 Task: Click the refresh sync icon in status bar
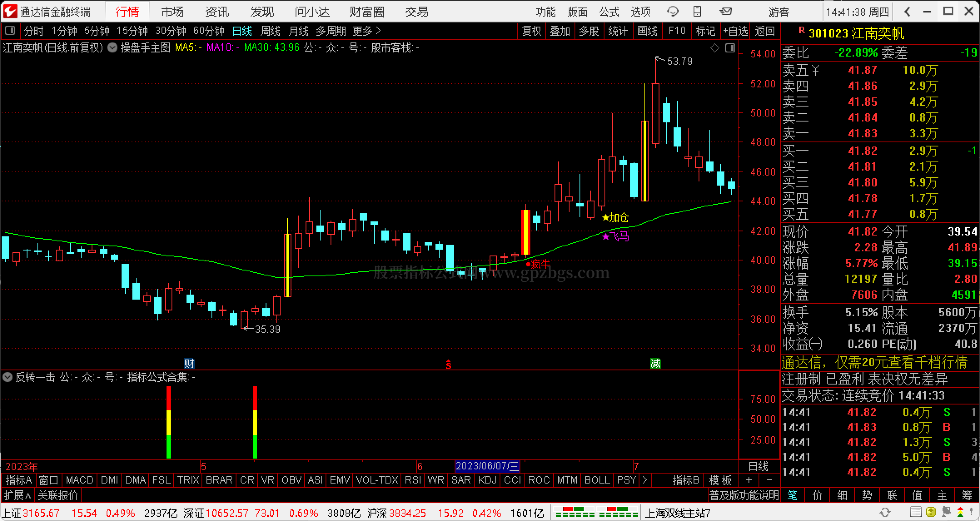[x=885, y=512]
